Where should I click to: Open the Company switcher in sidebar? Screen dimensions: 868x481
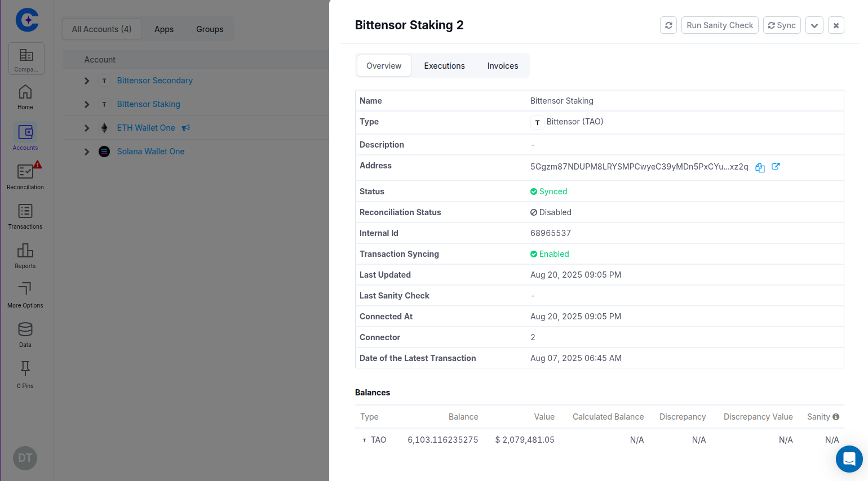[26, 59]
